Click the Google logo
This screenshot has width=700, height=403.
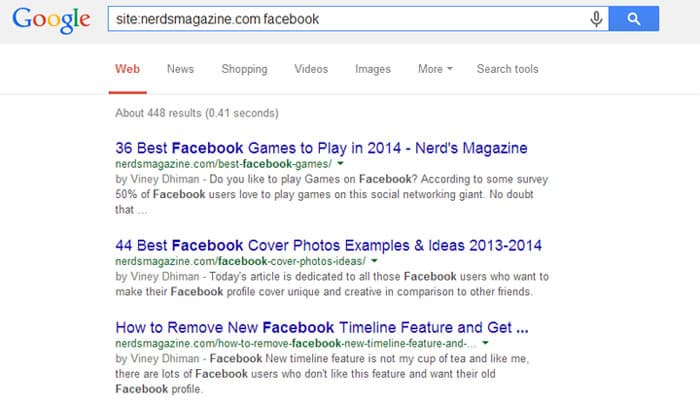click(x=51, y=20)
